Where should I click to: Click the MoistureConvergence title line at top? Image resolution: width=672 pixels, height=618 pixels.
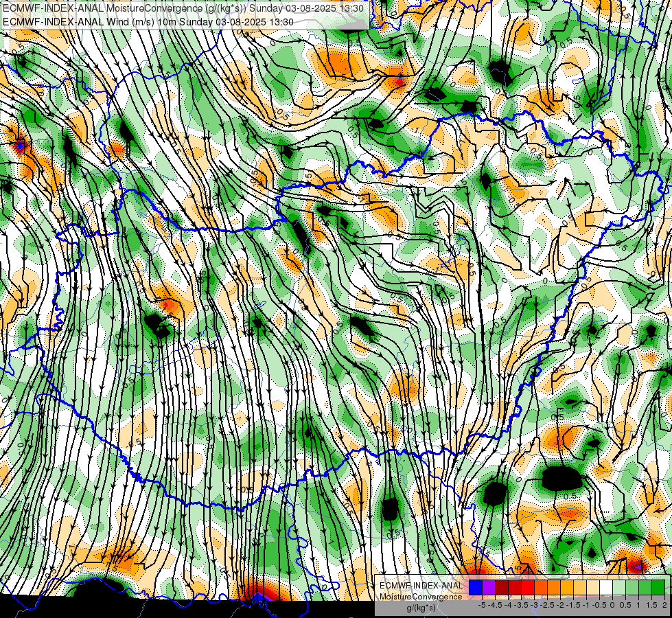(183, 8)
